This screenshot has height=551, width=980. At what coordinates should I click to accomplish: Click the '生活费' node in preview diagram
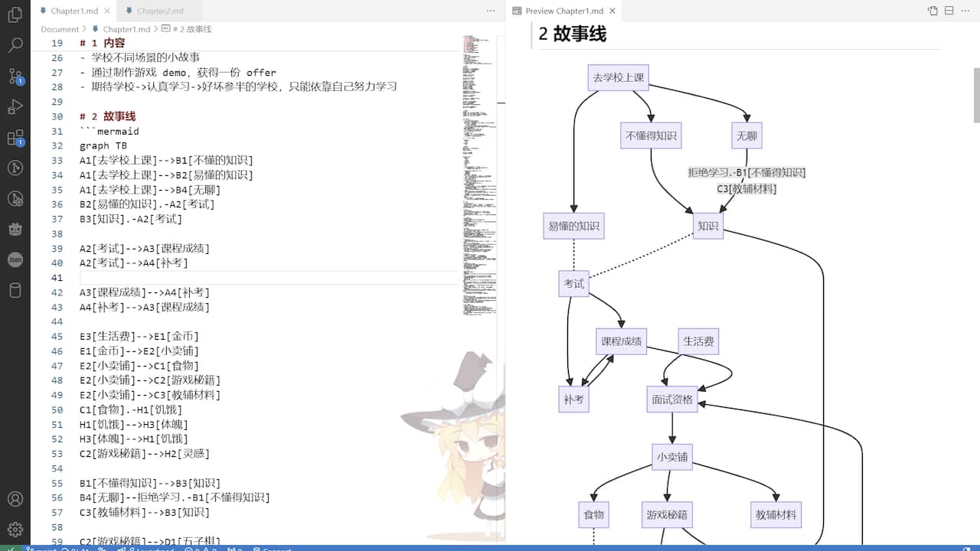pos(698,341)
